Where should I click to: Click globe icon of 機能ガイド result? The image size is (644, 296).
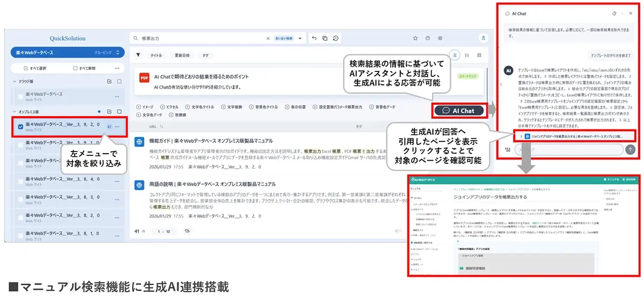[x=140, y=142]
